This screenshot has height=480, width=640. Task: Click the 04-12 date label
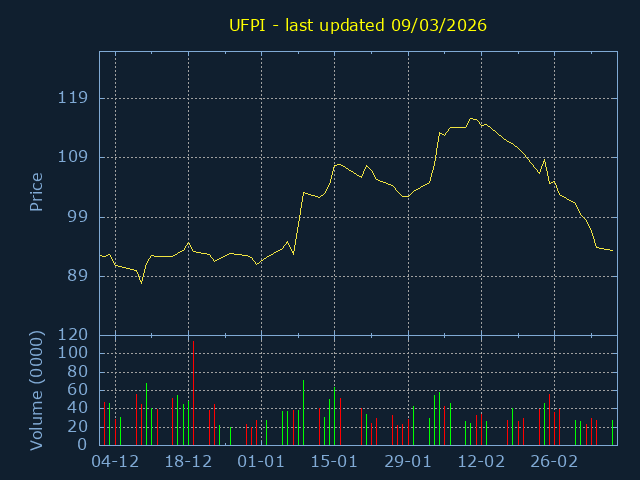point(115,462)
